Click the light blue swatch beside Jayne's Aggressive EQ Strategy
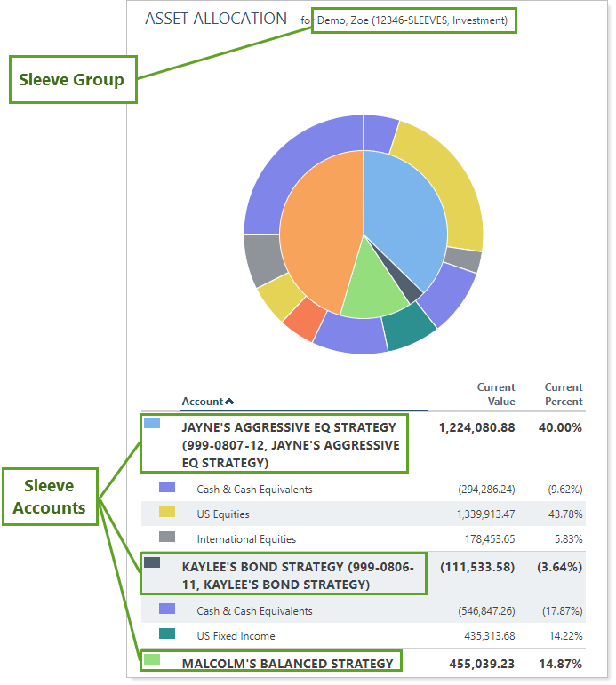This screenshot has width=616, height=685. [152, 424]
